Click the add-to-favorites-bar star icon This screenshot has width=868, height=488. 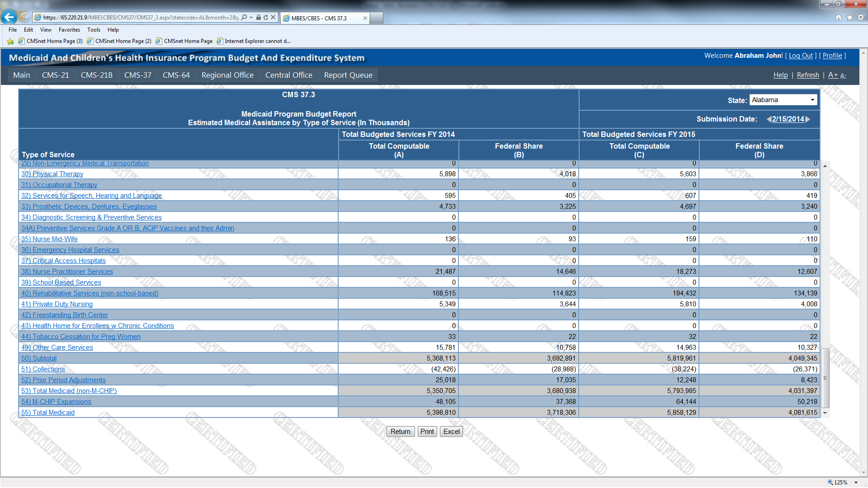(x=10, y=41)
